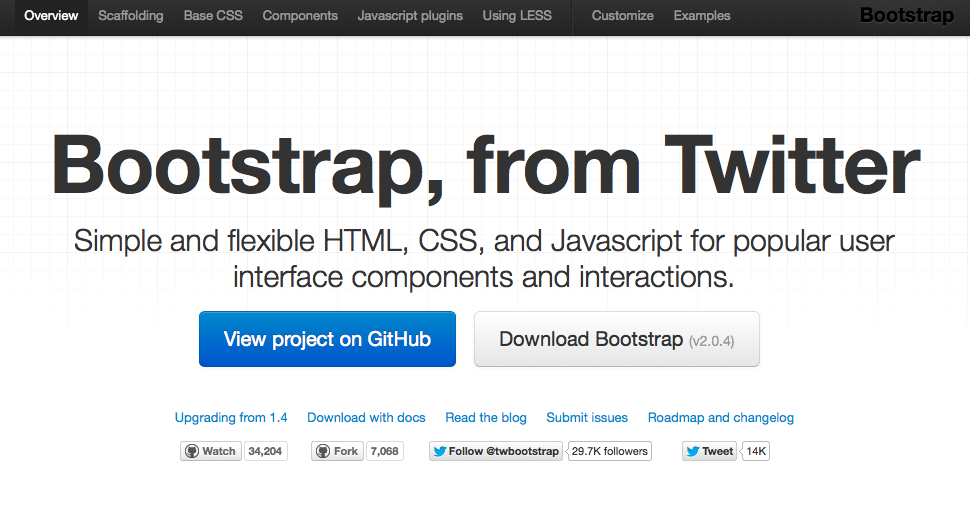
Task: Click the 14K tweet count bubble
Action: [x=756, y=451]
